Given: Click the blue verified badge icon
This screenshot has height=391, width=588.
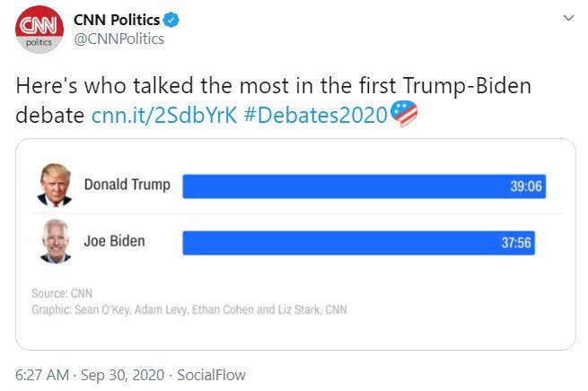Looking at the screenshot, I should click(171, 20).
